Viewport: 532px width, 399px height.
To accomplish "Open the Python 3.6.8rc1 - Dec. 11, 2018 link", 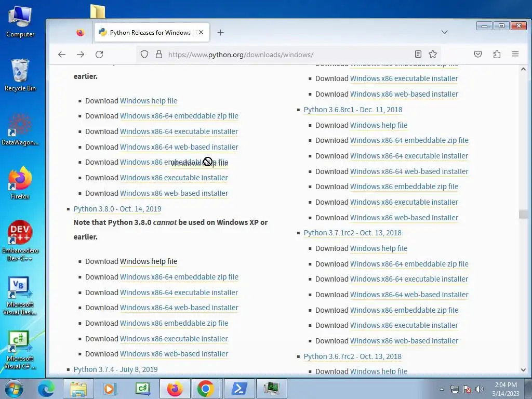I will click(x=353, y=110).
